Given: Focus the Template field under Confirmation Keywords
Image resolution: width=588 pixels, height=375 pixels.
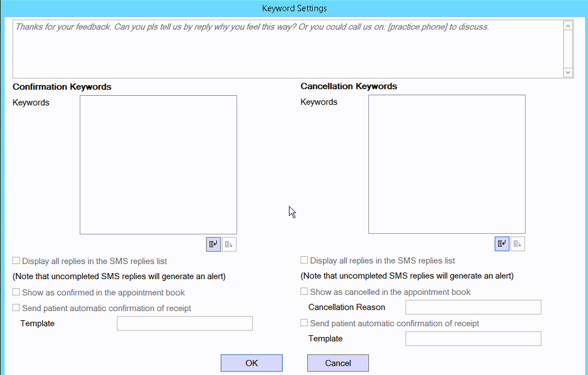Looking at the screenshot, I should coord(185,324).
